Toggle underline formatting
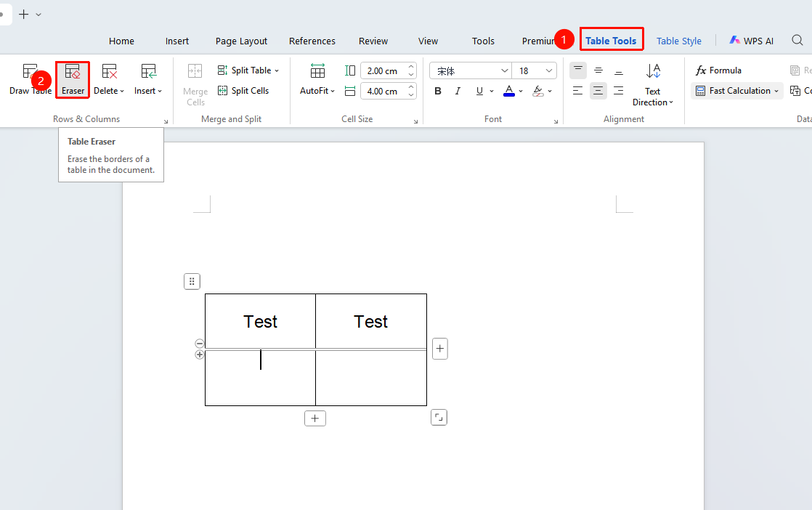Viewport: 812px width, 510px height. pos(479,91)
